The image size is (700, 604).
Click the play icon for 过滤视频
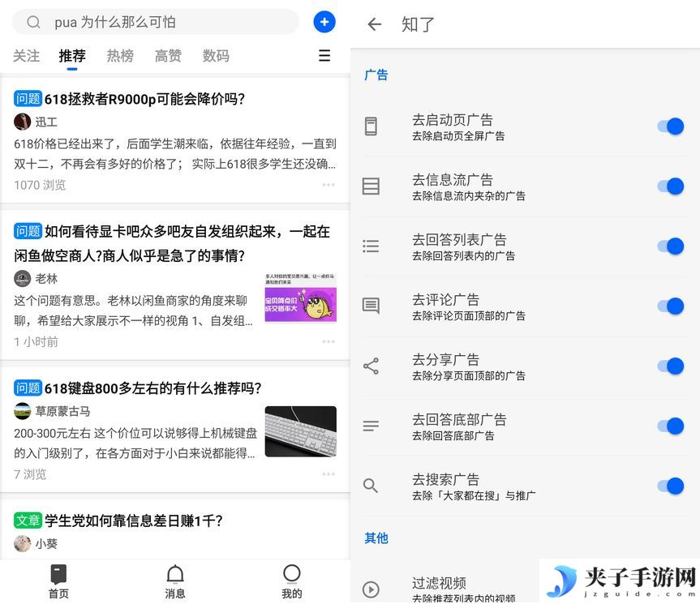[371, 589]
